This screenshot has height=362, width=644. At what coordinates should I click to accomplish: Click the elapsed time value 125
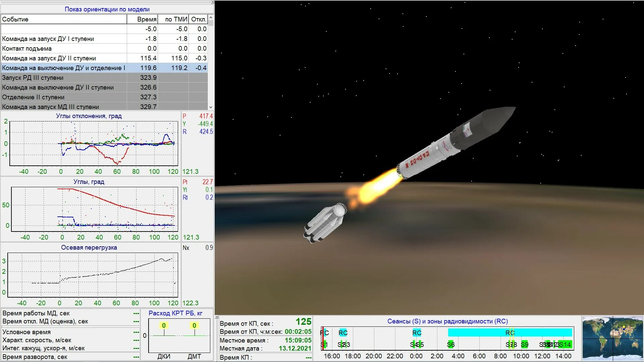pos(304,322)
